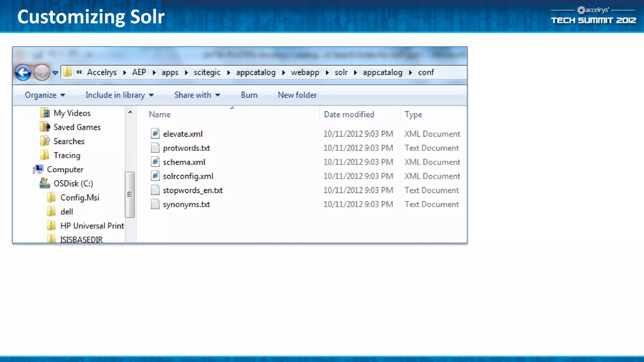Select HP Universal Print in navigation tree
The height and width of the screenshot is (362, 644).
tap(92, 226)
